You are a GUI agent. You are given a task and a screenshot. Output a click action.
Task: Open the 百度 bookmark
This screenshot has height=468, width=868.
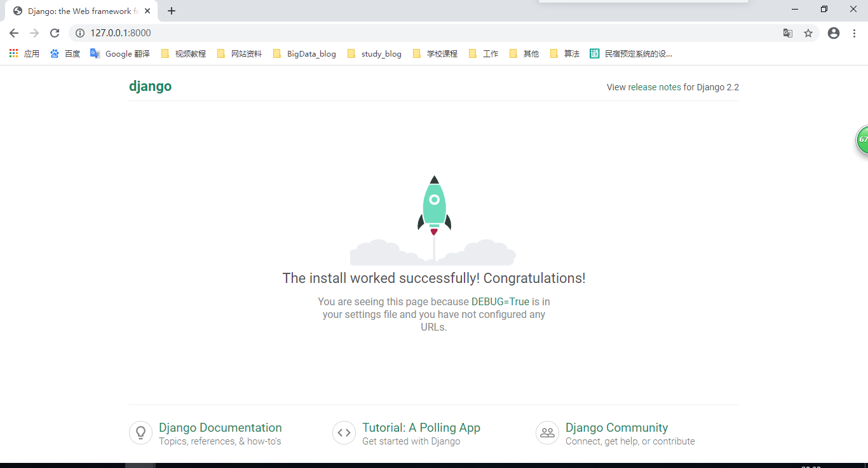coord(65,54)
